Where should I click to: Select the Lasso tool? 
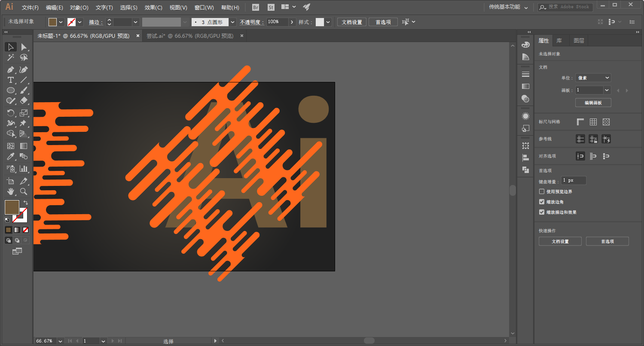[24, 58]
